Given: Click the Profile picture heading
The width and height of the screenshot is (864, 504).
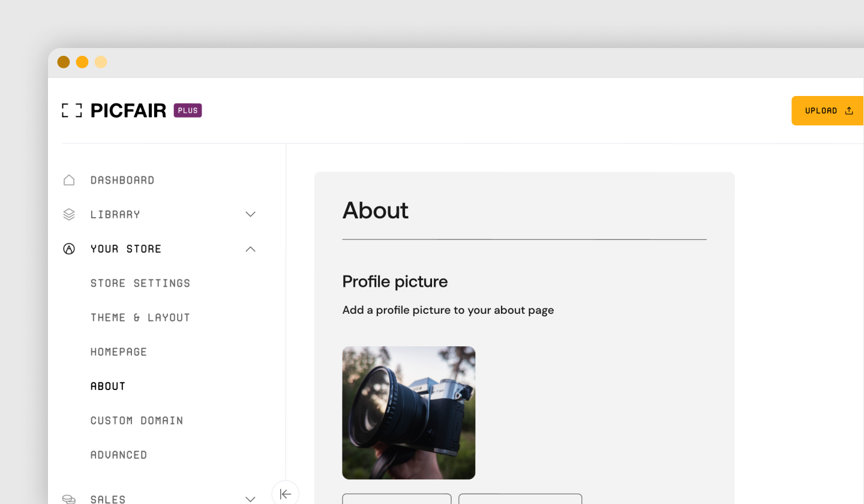Looking at the screenshot, I should (395, 281).
